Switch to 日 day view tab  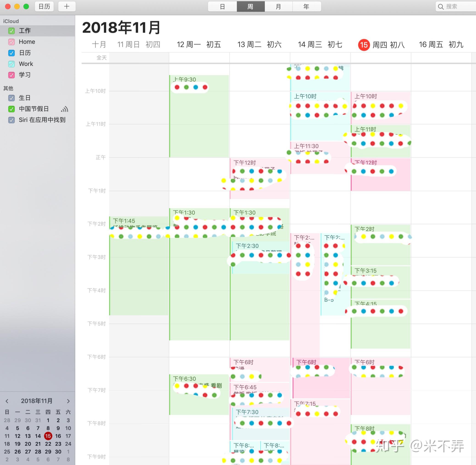(x=222, y=7)
